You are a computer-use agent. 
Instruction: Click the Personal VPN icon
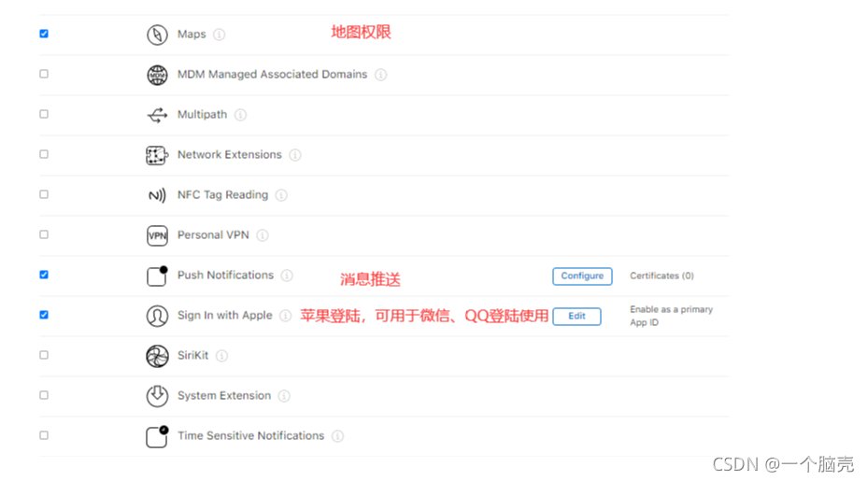[157, 235]
